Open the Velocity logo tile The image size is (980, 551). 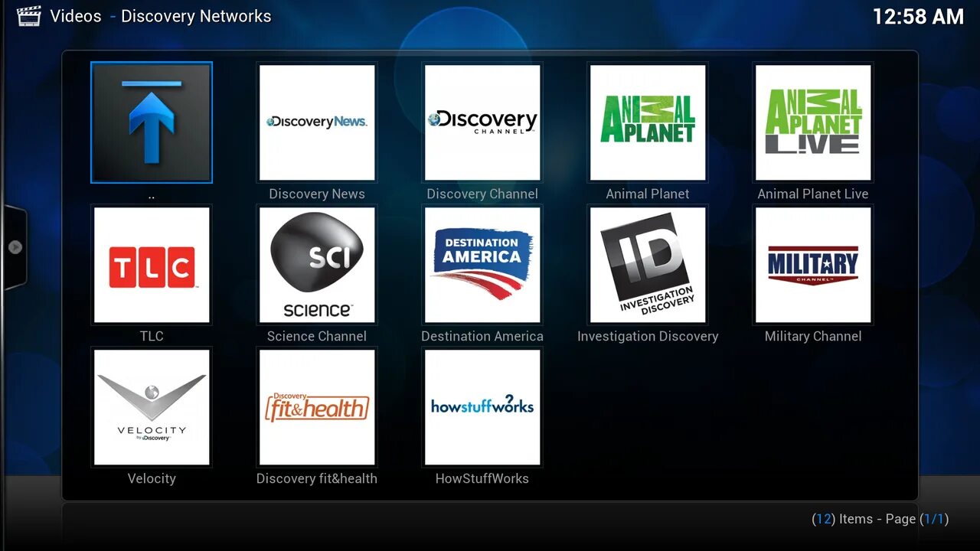point(152,407)
